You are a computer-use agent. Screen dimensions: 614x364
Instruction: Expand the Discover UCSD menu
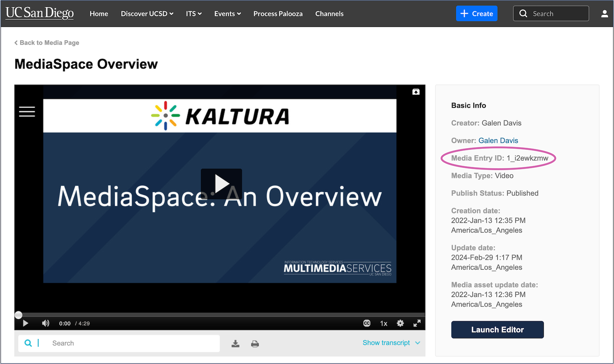[147, 13]
